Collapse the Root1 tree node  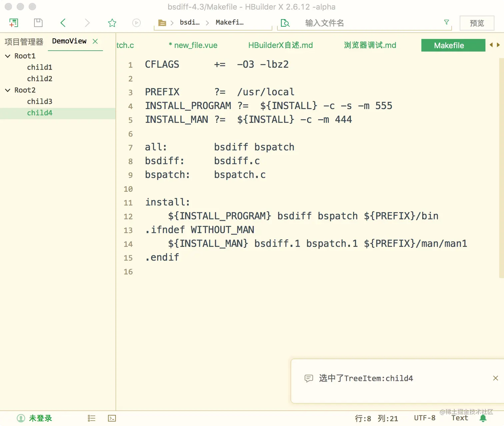(x=8, y=56)
